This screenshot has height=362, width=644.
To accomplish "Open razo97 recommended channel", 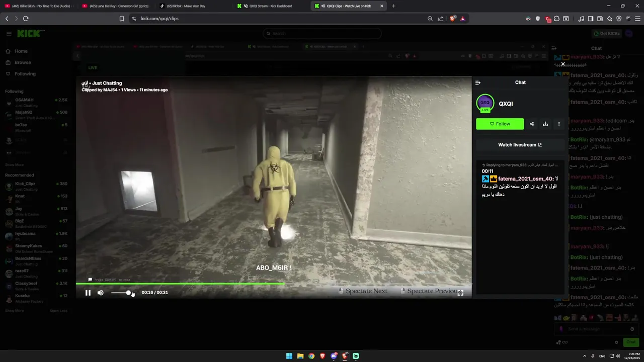I will pyautogui.click(x=36, y=274).
